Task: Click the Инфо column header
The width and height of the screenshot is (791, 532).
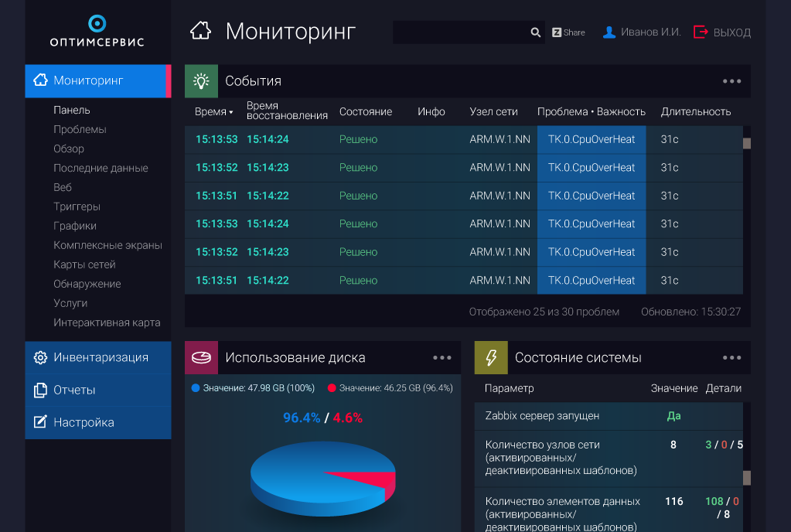Action: [431, 111]
